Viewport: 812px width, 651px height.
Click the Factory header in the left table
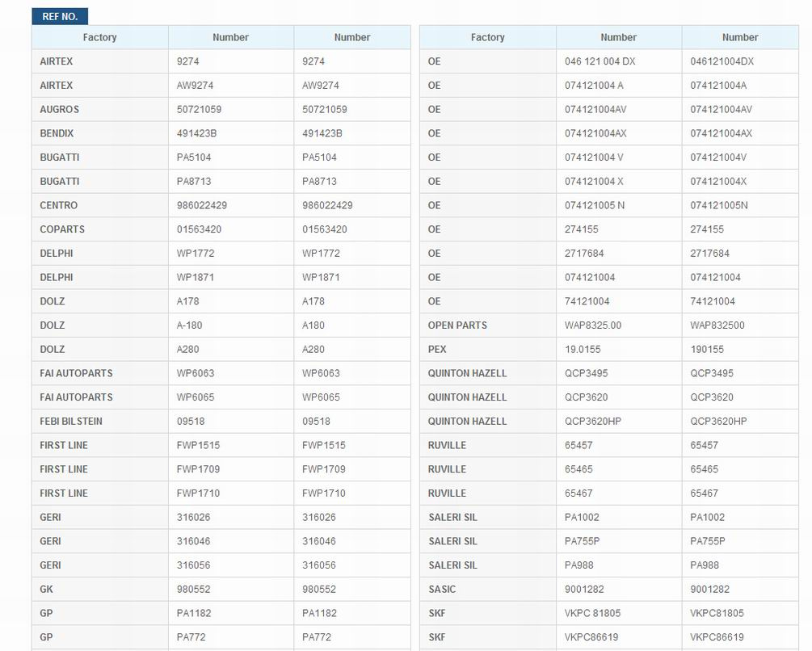(x=100, y=37)
